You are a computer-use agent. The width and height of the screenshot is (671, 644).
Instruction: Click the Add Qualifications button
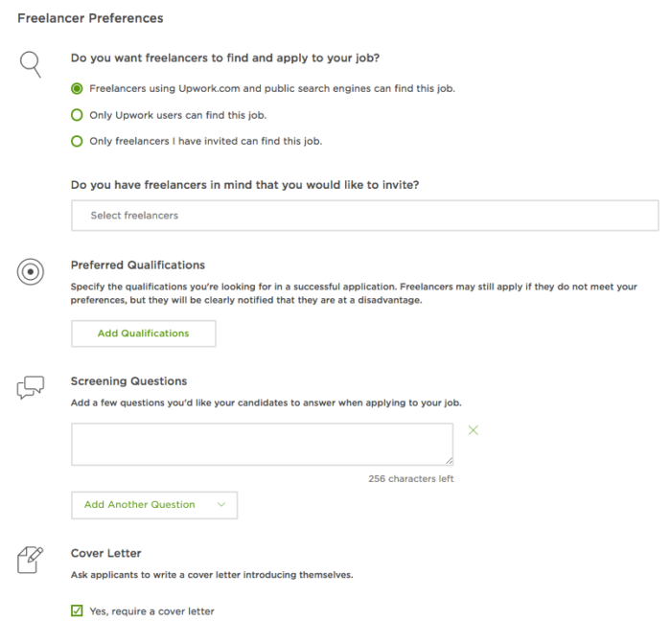pos(144,333)
